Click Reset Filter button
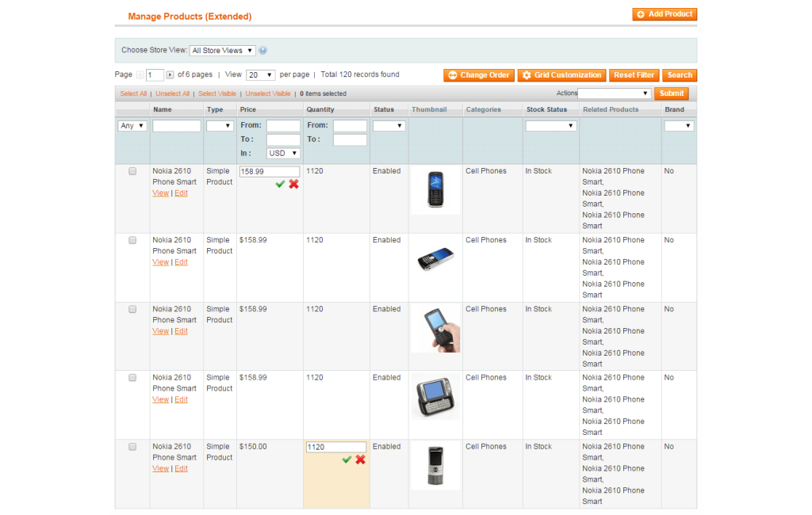The width and height of the screenshot is (812, 515). click(634, 75)
